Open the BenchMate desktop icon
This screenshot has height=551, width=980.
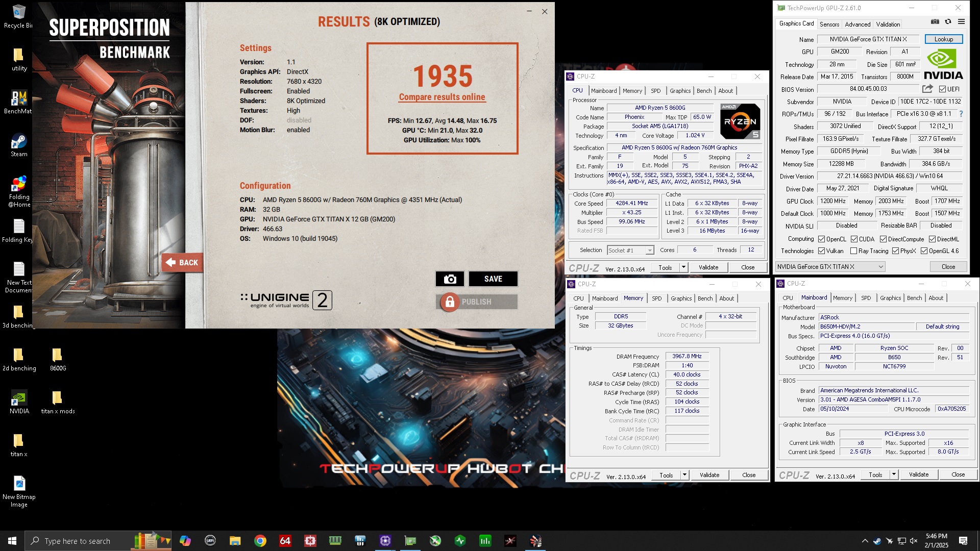19,102
